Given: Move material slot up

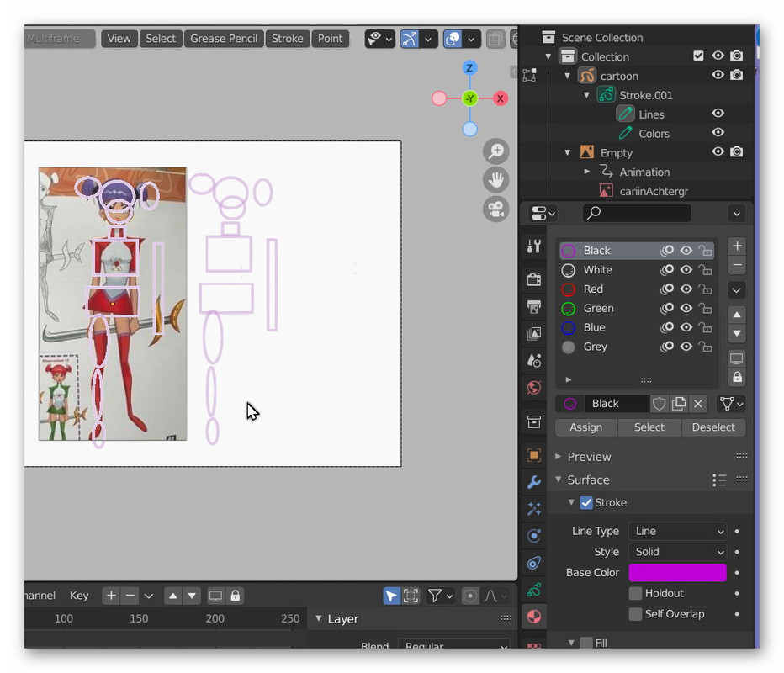Looking at the screenshot, I should [737, 315].
